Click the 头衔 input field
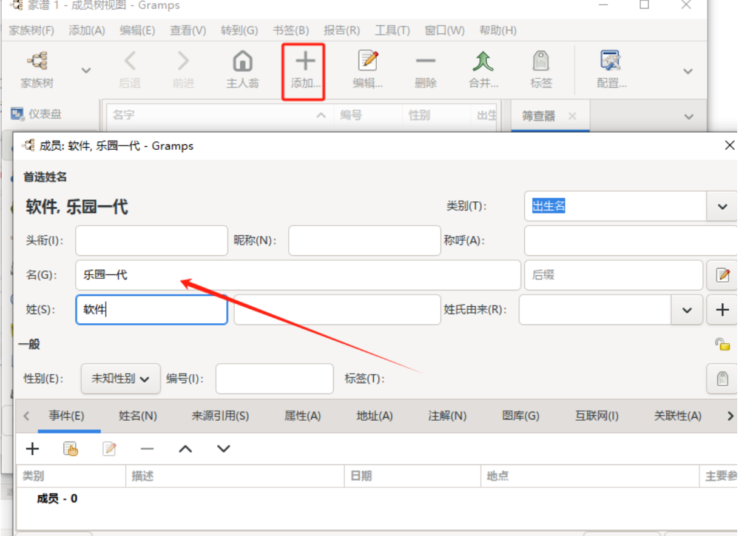This screenshot has width=756, height=536. [x=152, y=240]
